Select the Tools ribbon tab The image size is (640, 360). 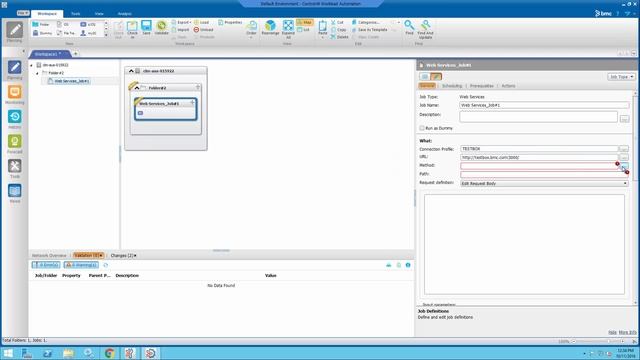(76, 14)
